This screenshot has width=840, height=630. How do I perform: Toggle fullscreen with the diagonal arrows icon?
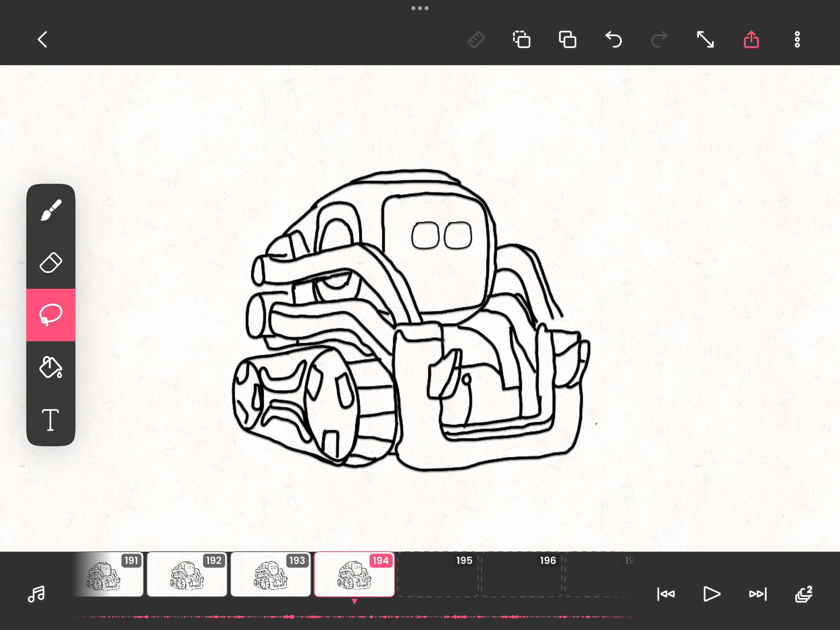pos(705,40)
